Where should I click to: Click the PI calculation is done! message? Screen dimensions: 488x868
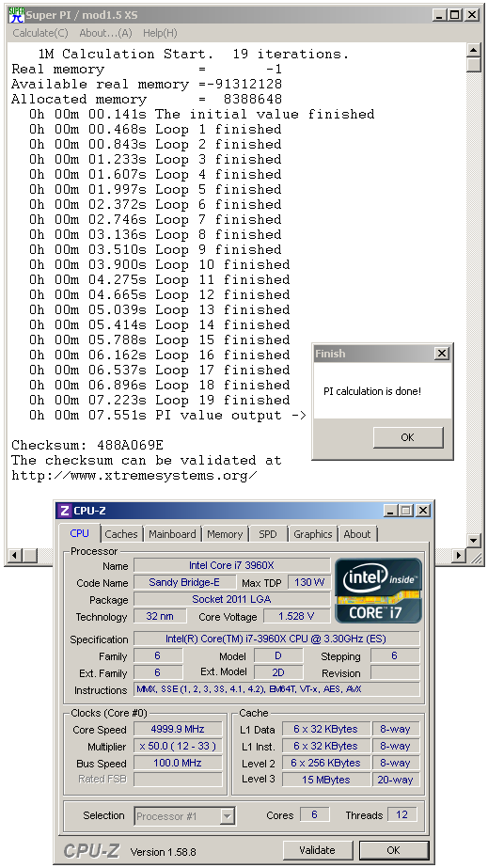click(372, 391)
